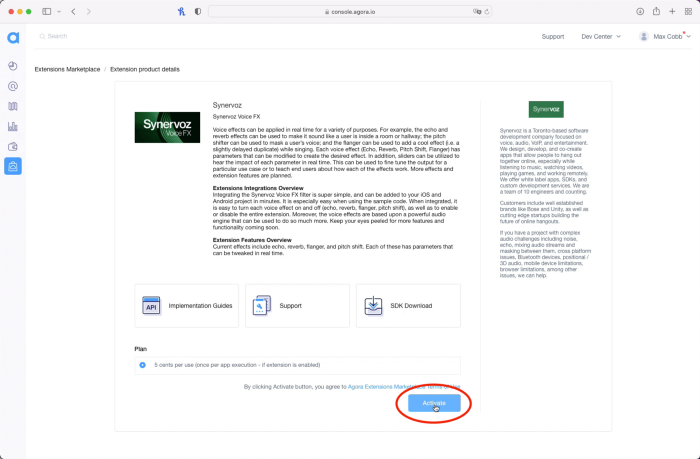
Task: Click the Synervoz product title text
Action: coord(227,105)
